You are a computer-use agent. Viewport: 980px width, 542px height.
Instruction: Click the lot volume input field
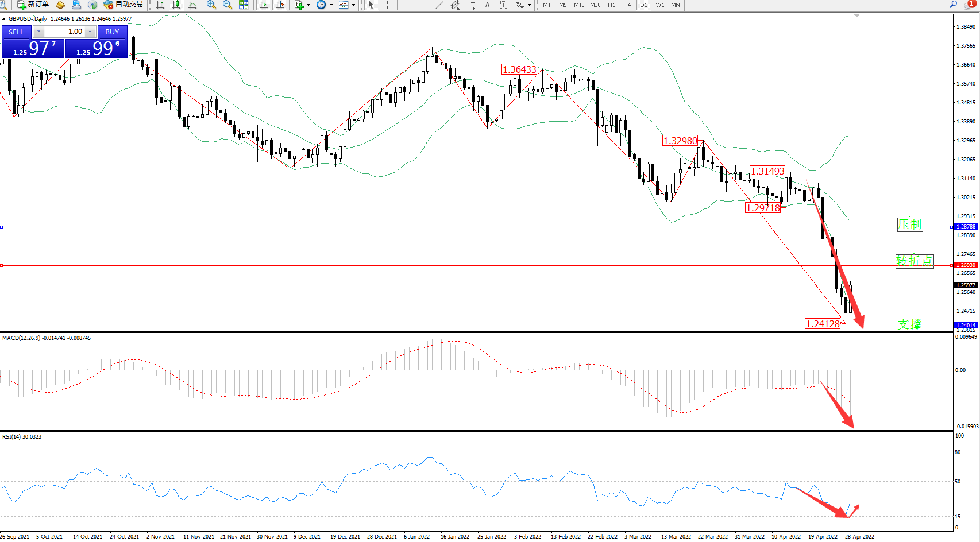(64, 32)
